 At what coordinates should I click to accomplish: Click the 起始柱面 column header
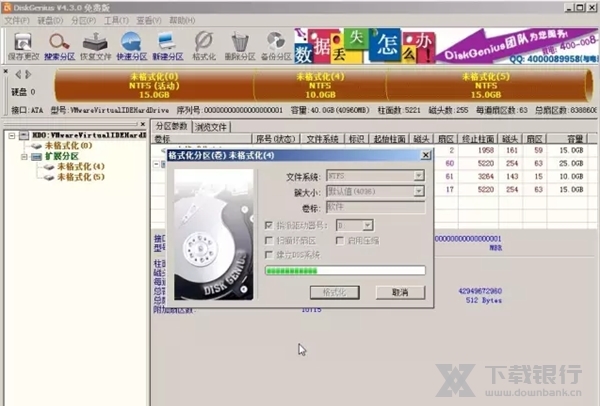(x=389, y=139)
